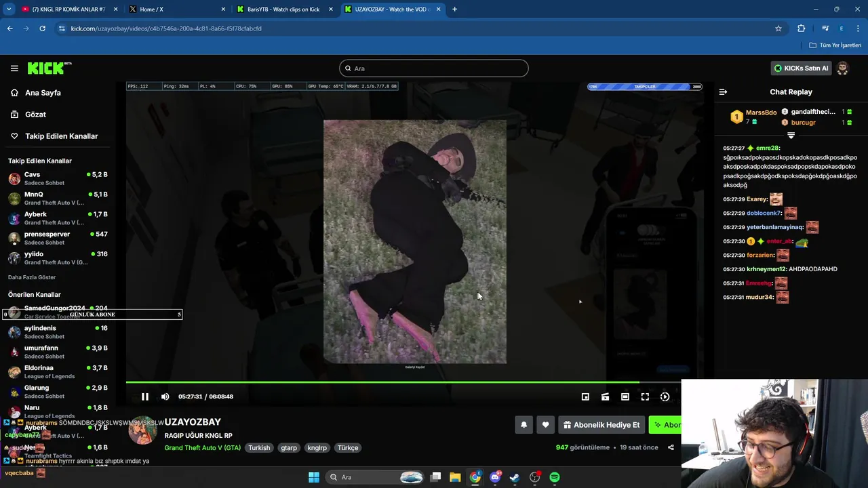Image resolution: width=868 pixels, height=488 pixels.
Task: Open playback speed settings
Action: (665, 396)
